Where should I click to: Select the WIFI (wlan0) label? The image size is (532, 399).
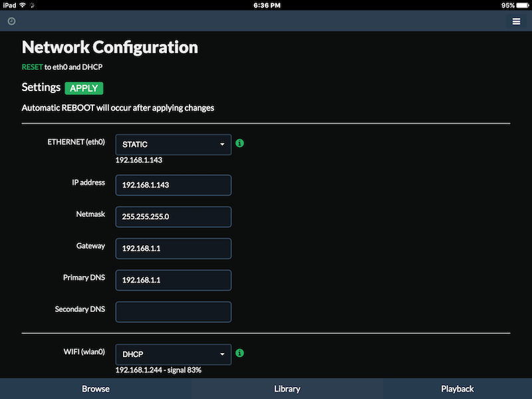coord(84,352)
